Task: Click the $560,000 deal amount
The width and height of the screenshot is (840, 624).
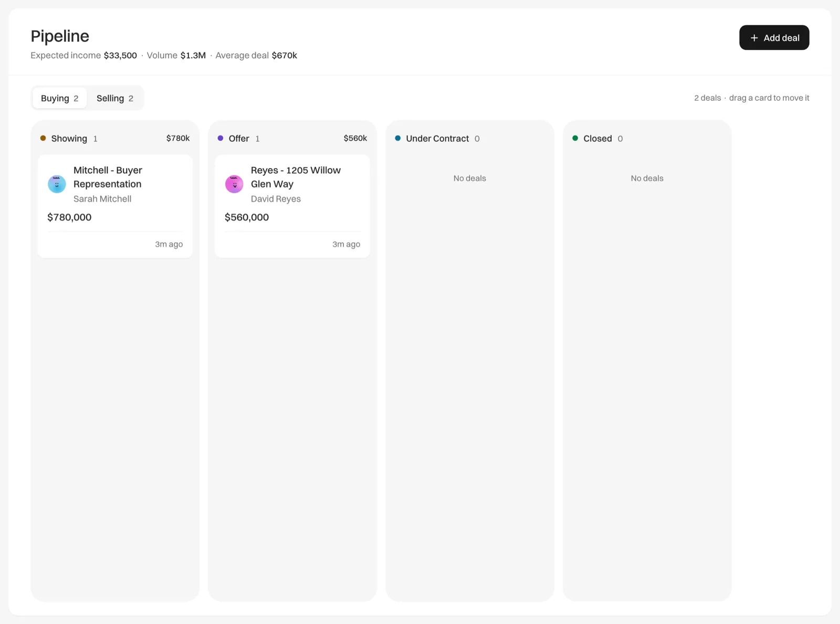Action: (247, 217)
